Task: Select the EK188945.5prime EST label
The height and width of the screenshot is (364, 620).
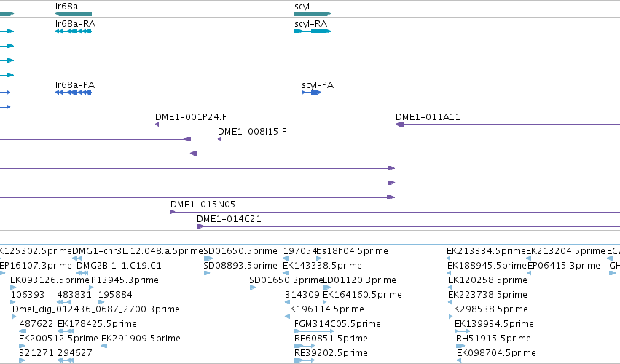Action: point(487,266)
